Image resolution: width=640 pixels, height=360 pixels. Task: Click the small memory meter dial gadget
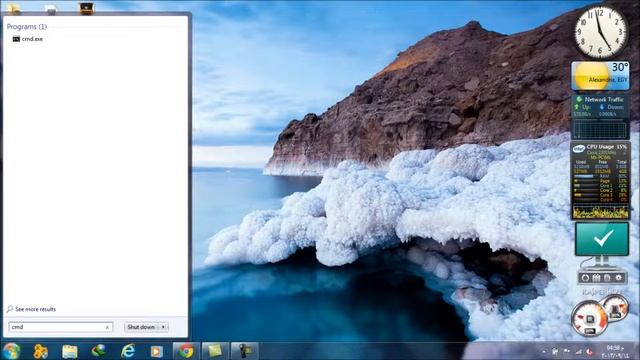pos(616,309)
